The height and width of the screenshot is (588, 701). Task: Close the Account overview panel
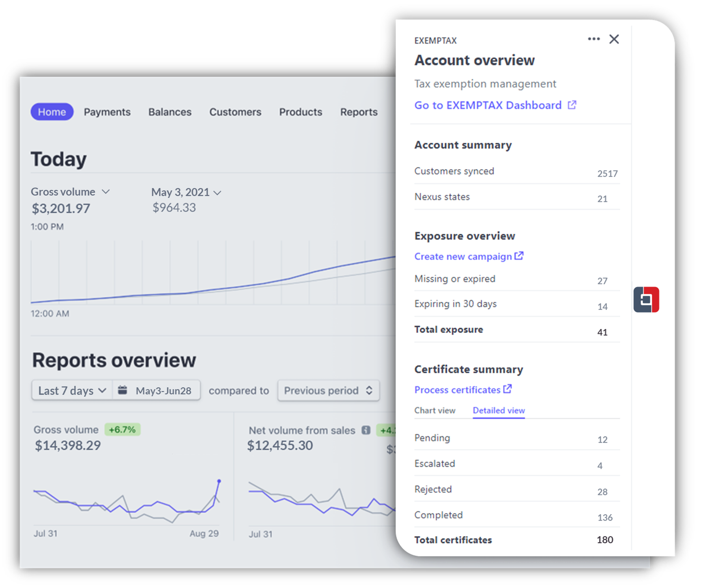(614, 39)
